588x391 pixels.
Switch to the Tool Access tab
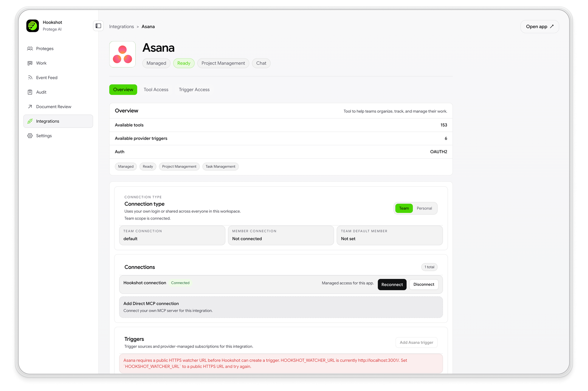coord(156,90)
